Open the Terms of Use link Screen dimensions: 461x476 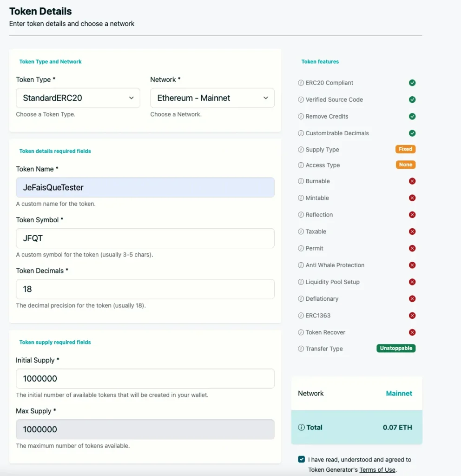377,469
